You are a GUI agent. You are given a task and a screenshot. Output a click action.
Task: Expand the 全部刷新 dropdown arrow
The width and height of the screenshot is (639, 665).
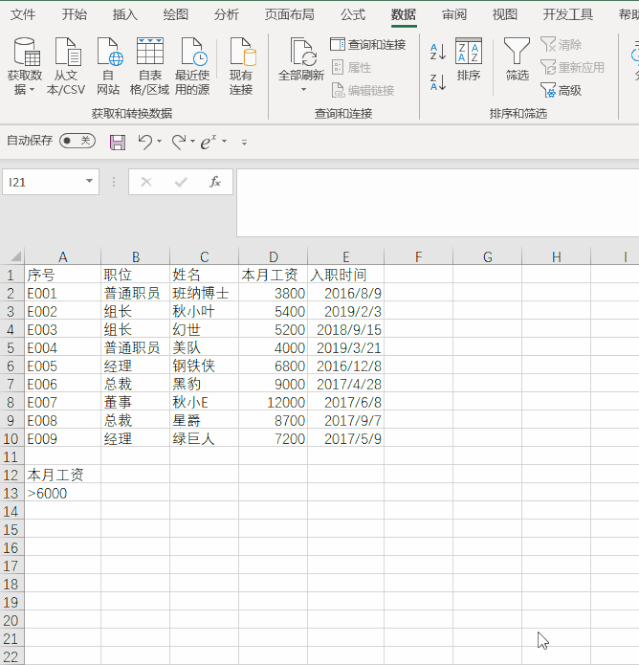[x=303, y=89]
